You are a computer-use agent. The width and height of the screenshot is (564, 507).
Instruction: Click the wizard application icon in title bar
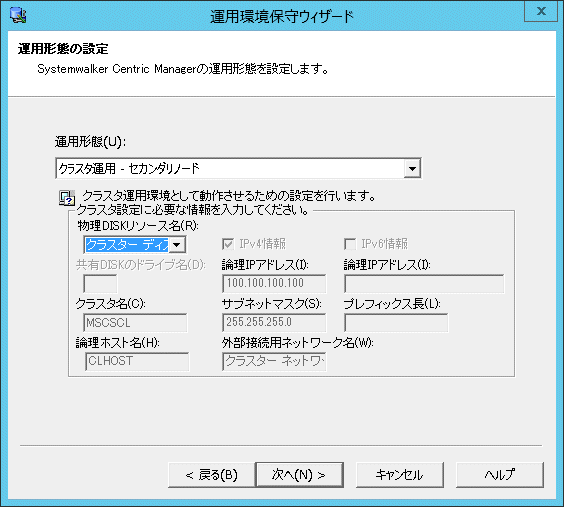click(x=18, y=15)
